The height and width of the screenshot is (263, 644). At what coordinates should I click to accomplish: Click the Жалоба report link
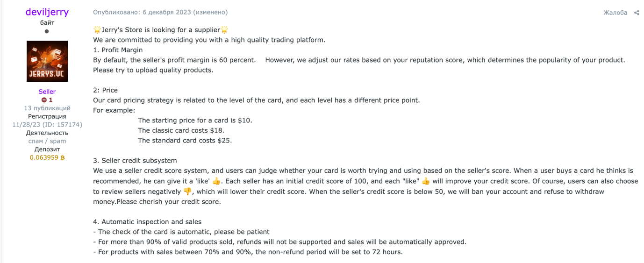pyautogui.click(x=615, y=13)
